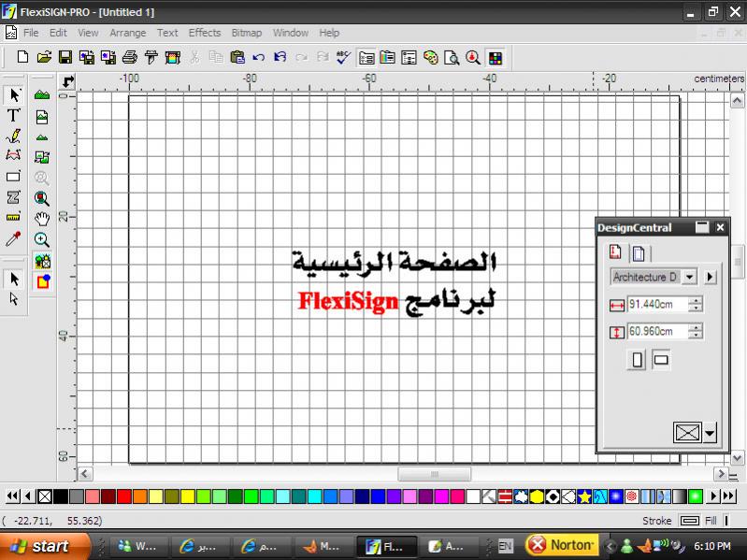This screenshot has height=560, width=747.
Task: Click the Undo arrow in toolbar
Action: pyautogui.click(x=259, y=57)
